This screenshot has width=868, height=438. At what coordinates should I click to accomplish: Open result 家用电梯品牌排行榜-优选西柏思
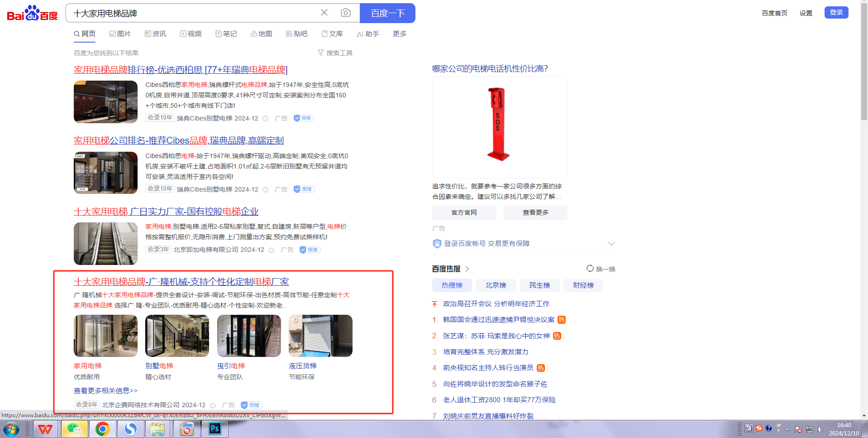tap(181, 70)
